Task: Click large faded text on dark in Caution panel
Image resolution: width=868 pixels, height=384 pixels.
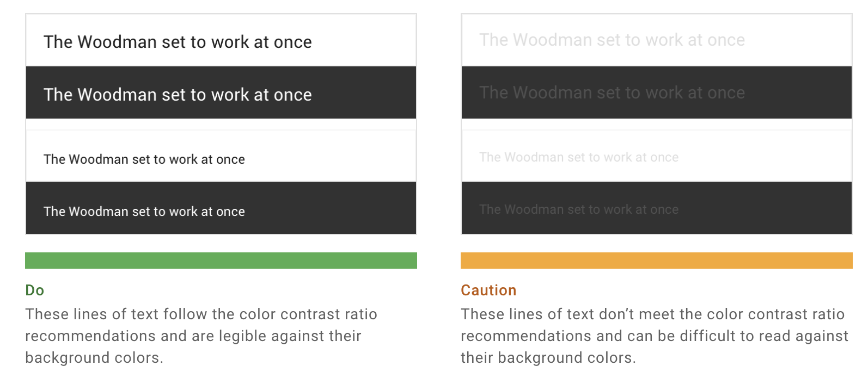Action: point(612,92)
